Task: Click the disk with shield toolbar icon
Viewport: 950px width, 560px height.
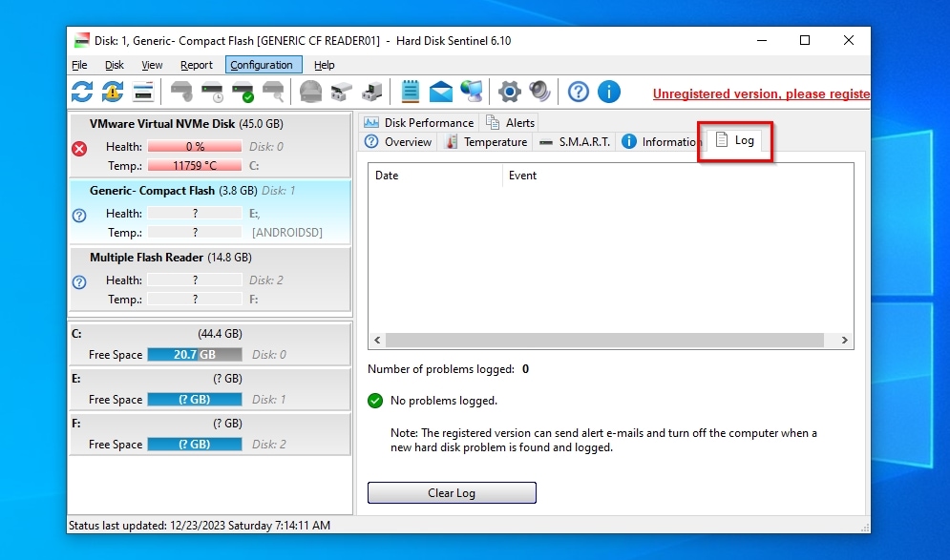Action: click(181, 92)
